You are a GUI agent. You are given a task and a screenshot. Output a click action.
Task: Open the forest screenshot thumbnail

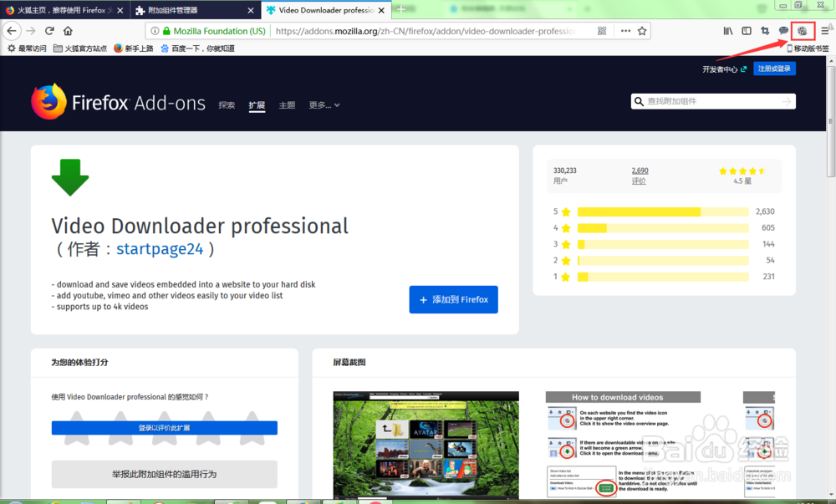tap(426, 445)
